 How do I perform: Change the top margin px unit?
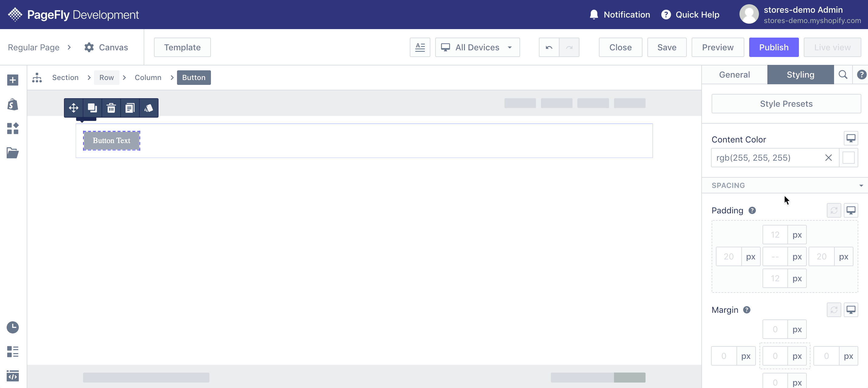click(797, 329)
